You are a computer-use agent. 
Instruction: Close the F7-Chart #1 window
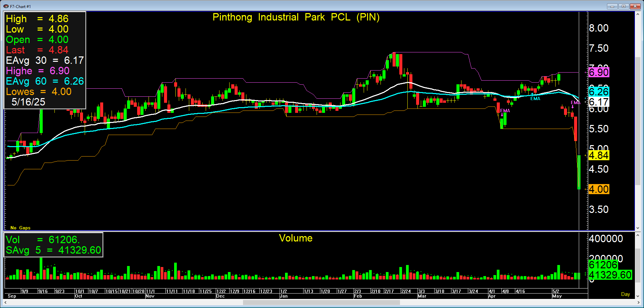point(635,6)
